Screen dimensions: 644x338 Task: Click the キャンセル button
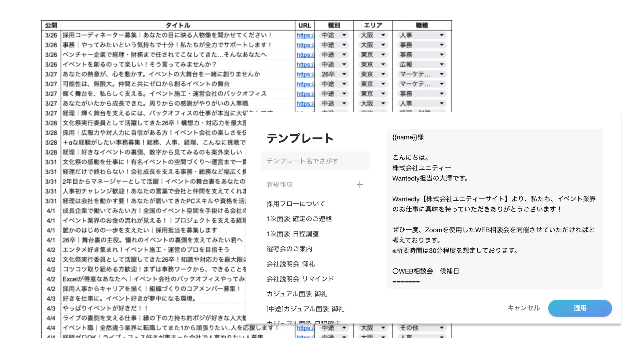tap(523, 308)
